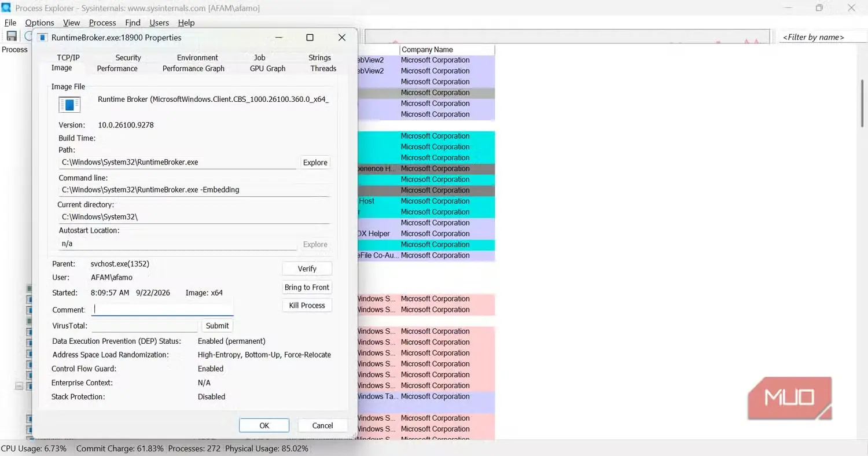Screen dimensions: 868x456
Task: Switch to the Threads tab
Action: [323, 68]
